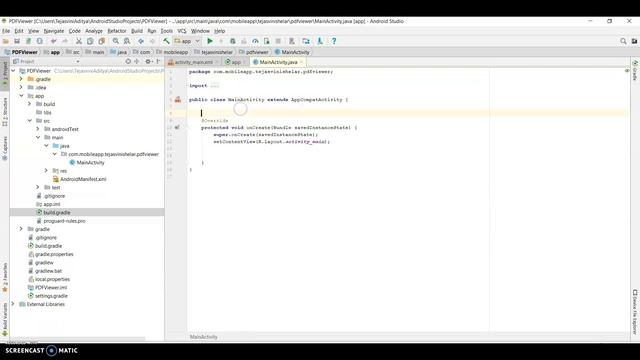The image size is (640, 360).
Task: Open the Gradle side tool window
Action: pyautogui.click(x=635, y=70)
